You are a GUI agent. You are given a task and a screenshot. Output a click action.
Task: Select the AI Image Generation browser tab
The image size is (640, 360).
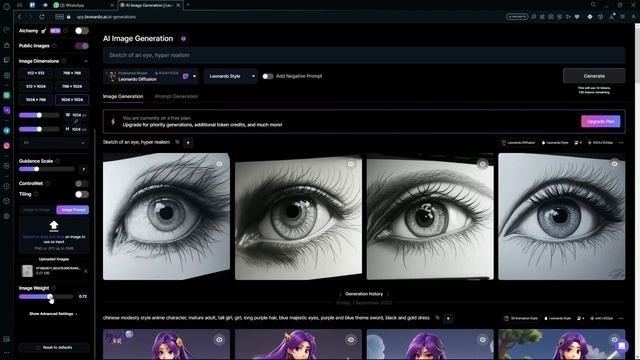tap(149, 5)
